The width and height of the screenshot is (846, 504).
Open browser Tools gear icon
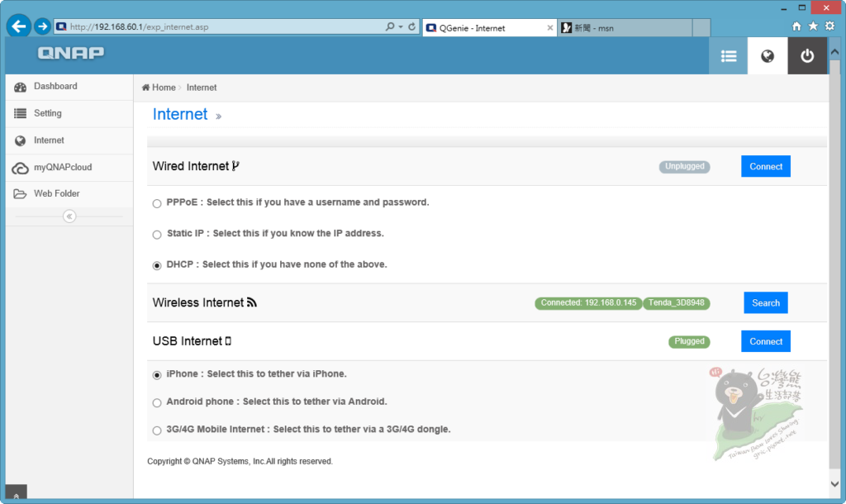[x=829, y=26]
